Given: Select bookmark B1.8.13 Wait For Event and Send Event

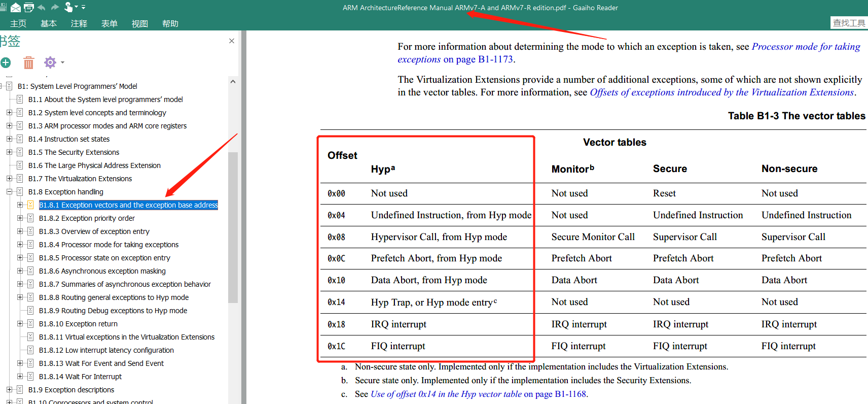Looking at the screenshot, I should [x=101, y=363].
